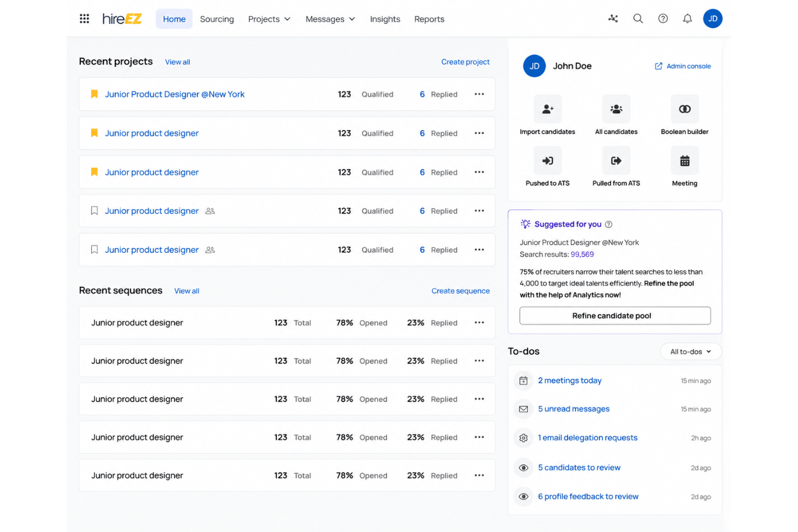The width and height of the screenshot is (798, 532).
Task: Open the Reports tab
Action: click(429, 19)
